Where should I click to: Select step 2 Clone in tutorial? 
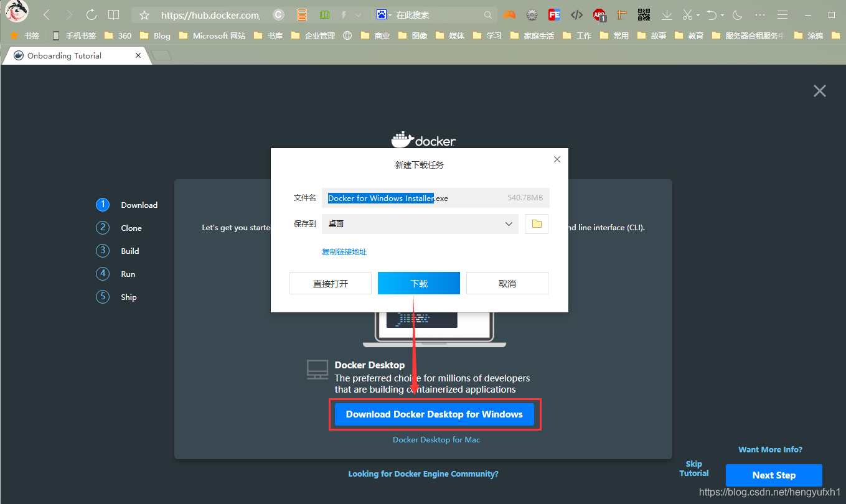(x=119, y=228)
